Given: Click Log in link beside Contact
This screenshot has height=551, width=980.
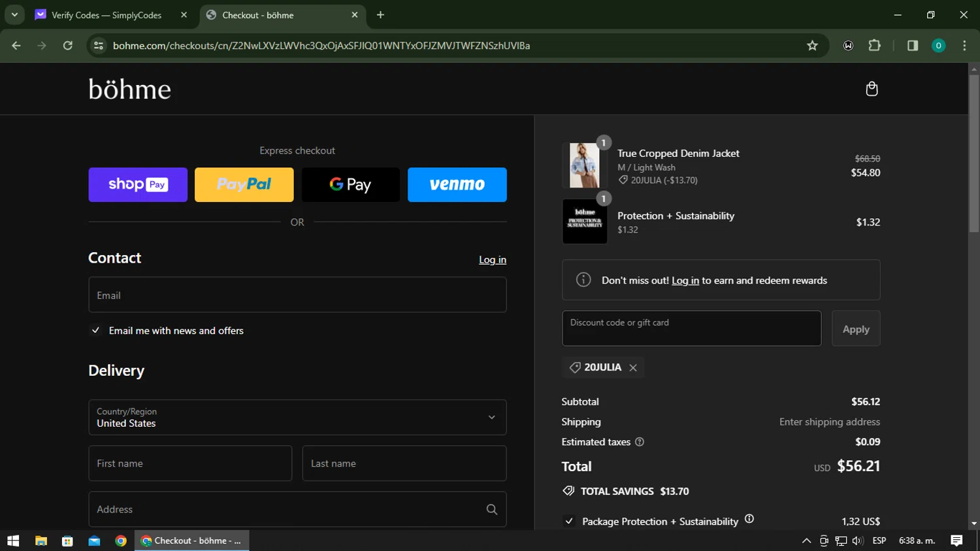Looking at the screenshot, I should [493, 259].
